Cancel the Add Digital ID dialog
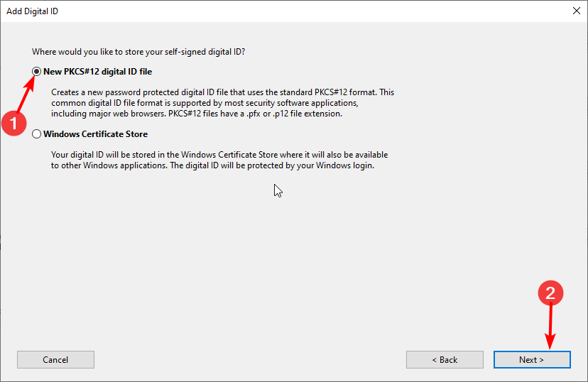The width and height of the screenshot is (588, 382). pyautogui.click(x=55, y=360)
